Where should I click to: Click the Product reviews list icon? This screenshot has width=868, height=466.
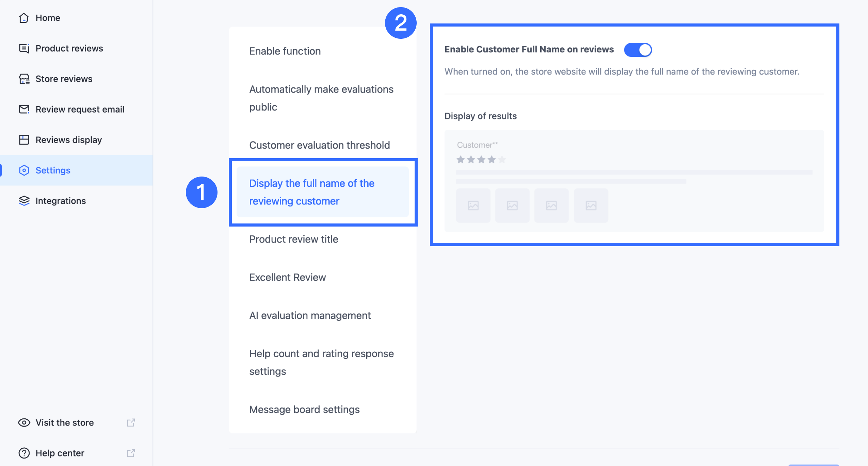[24, 48]
